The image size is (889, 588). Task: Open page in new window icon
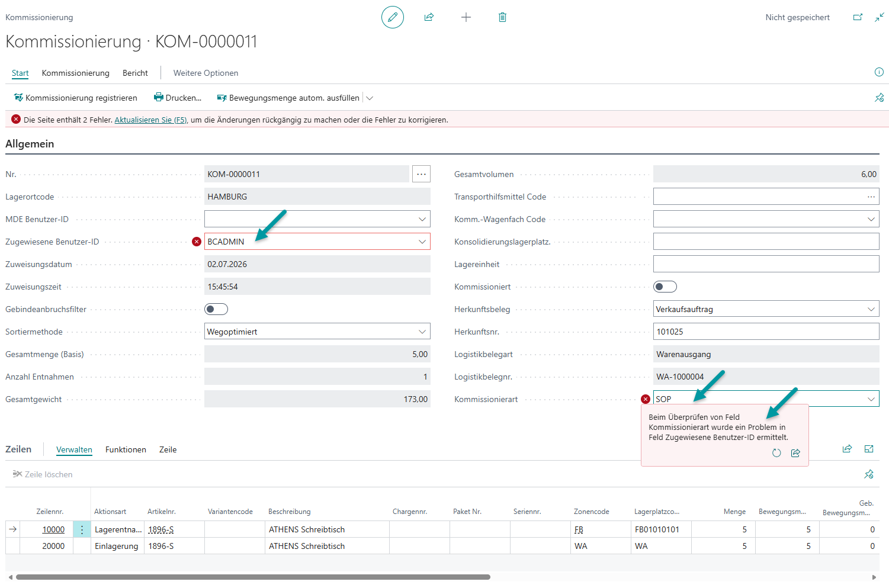click(x=858, y=17)
